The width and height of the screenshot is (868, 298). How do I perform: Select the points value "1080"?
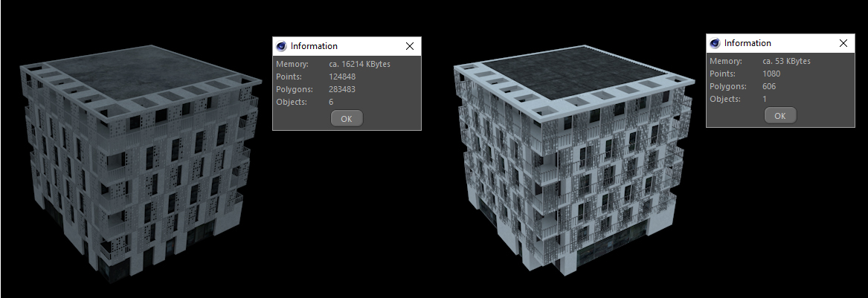[x=771, y=74]
